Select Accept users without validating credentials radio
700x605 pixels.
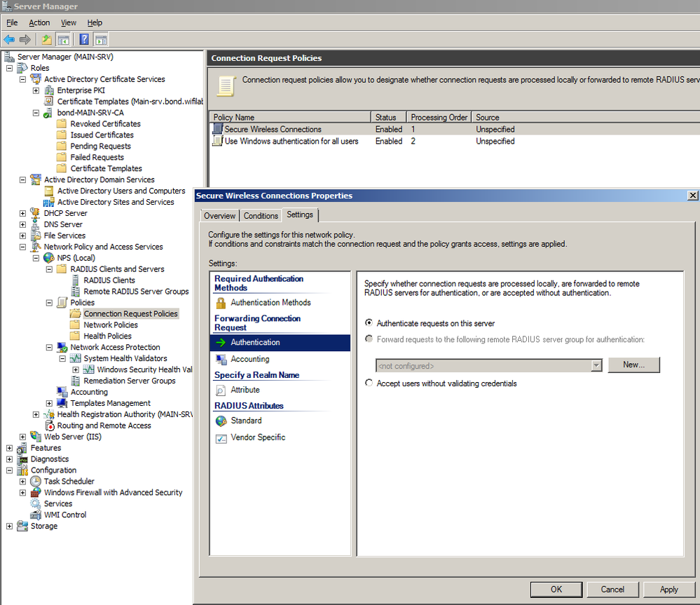tap(369, 383)
